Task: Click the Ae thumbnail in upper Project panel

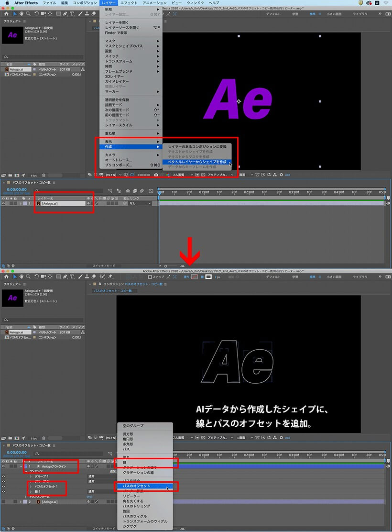Action: point(12,35)
